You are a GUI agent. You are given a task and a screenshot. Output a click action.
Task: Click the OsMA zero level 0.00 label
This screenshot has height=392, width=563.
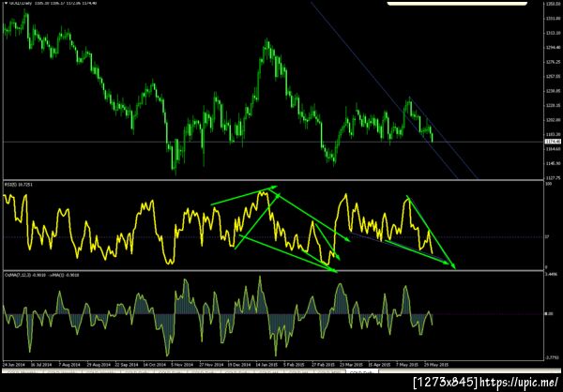click(549, 314)
